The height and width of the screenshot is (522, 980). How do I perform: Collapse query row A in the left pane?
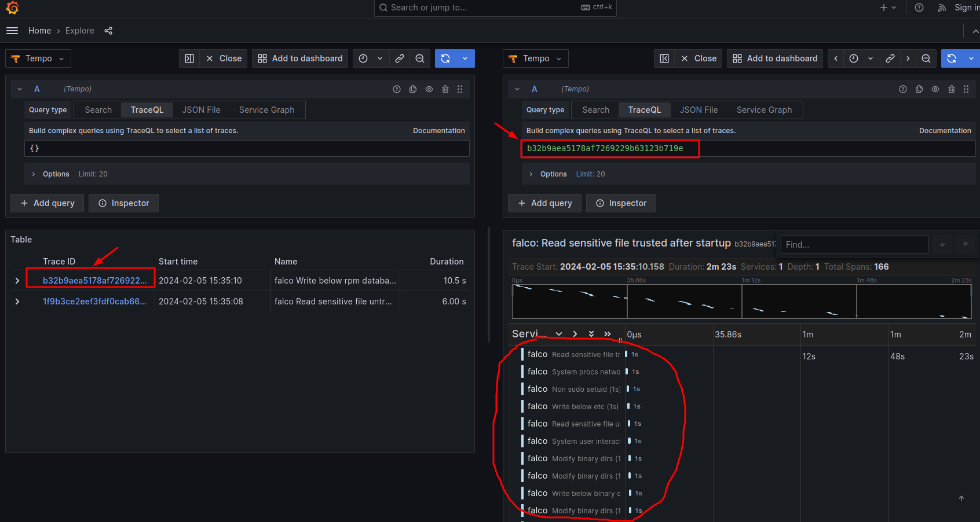click(x=20, y=89)
